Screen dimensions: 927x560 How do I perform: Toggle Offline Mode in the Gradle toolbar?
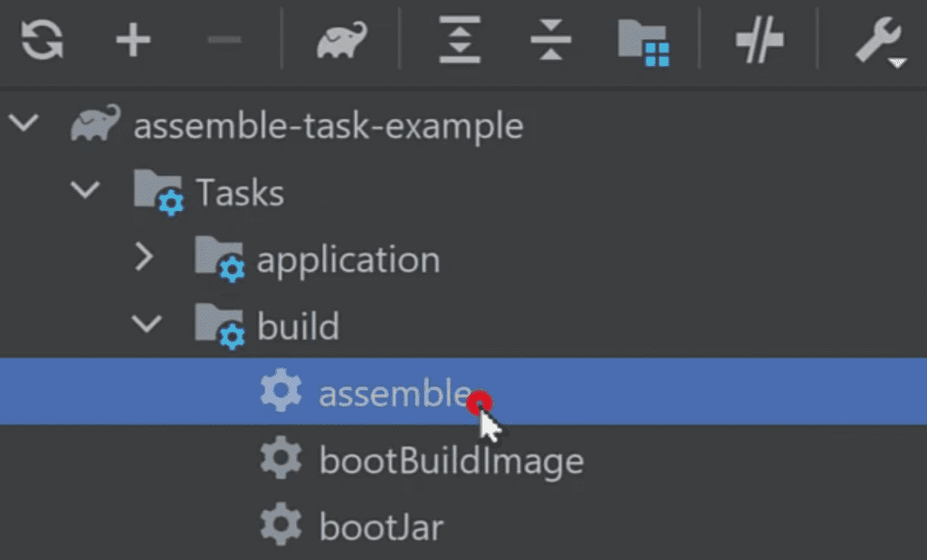pyautogui.click(x=759, y=42)
